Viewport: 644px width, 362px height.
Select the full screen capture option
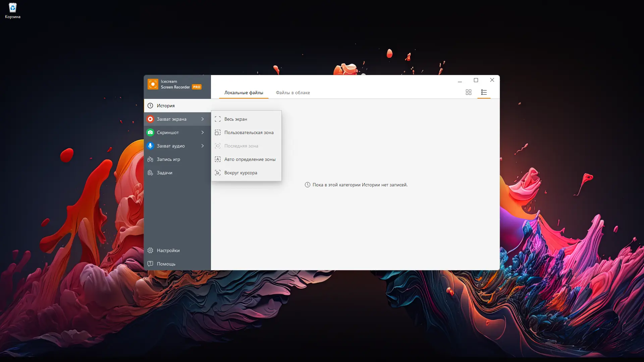coord(235,119)
